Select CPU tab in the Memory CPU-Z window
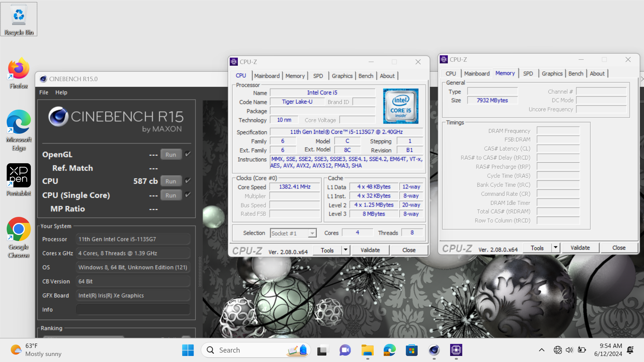This screenshot has width=644, height=362. 450,73
